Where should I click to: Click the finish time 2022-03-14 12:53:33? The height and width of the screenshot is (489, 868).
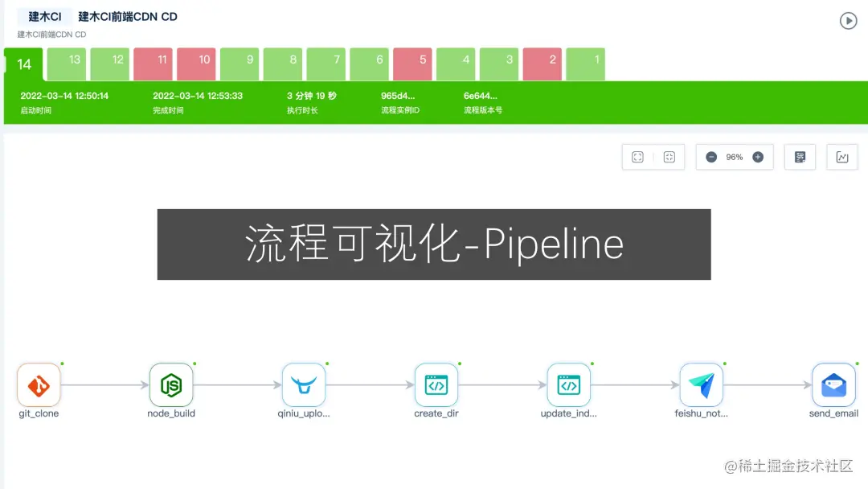click(x=198, y=96)
